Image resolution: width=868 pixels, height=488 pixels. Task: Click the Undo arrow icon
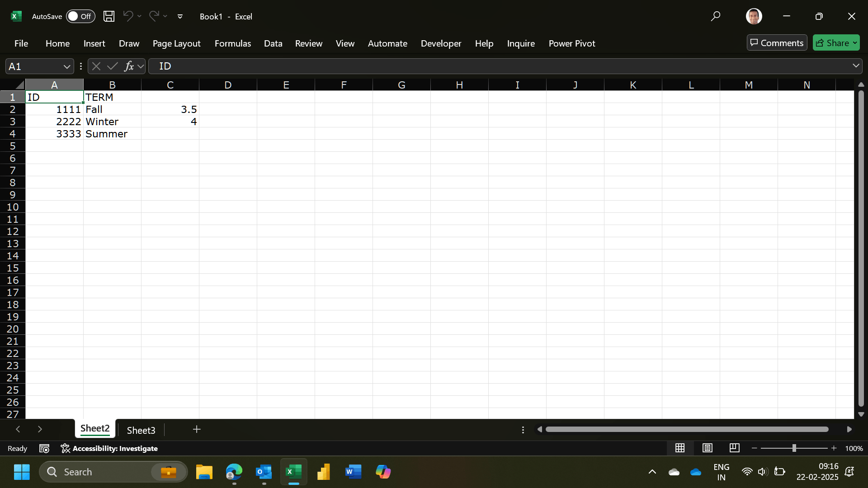point(128,16)
